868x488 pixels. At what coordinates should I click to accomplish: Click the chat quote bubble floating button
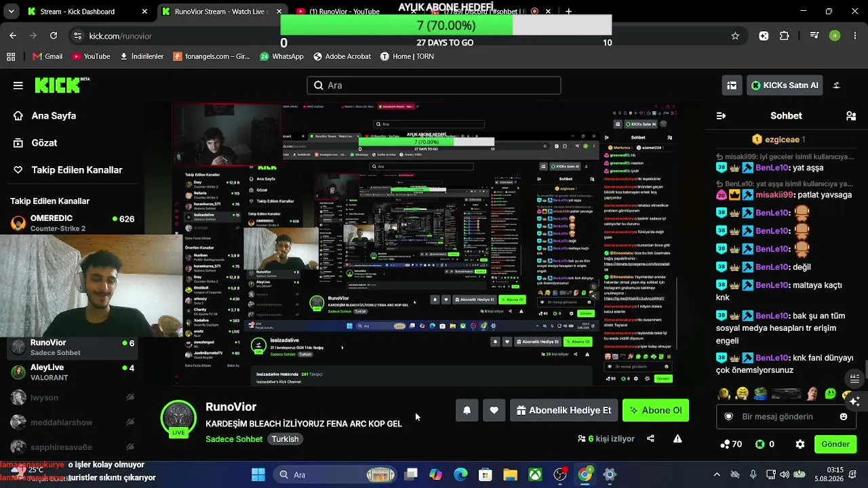click(x=854, y=378)
